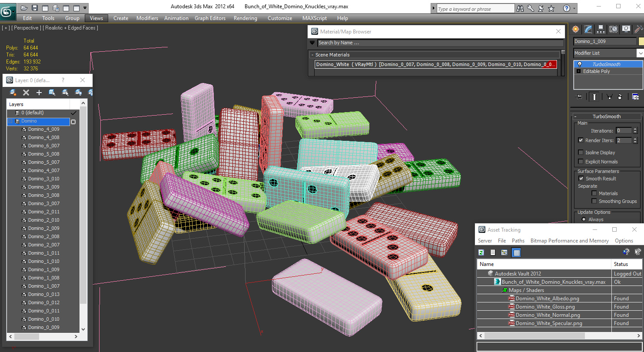The image size is (644, 352).
Task: Toggle the Render Iters checkbox
Action: coord(581,140)
